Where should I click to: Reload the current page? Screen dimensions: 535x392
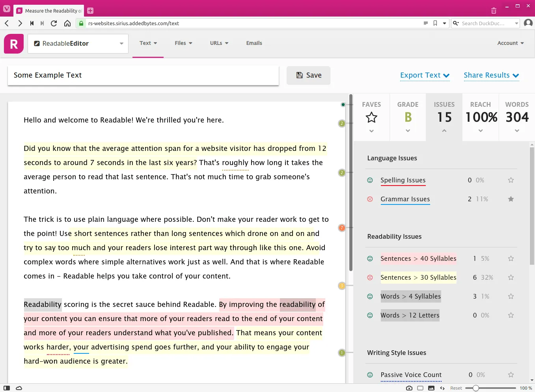(x=54, y=23)
